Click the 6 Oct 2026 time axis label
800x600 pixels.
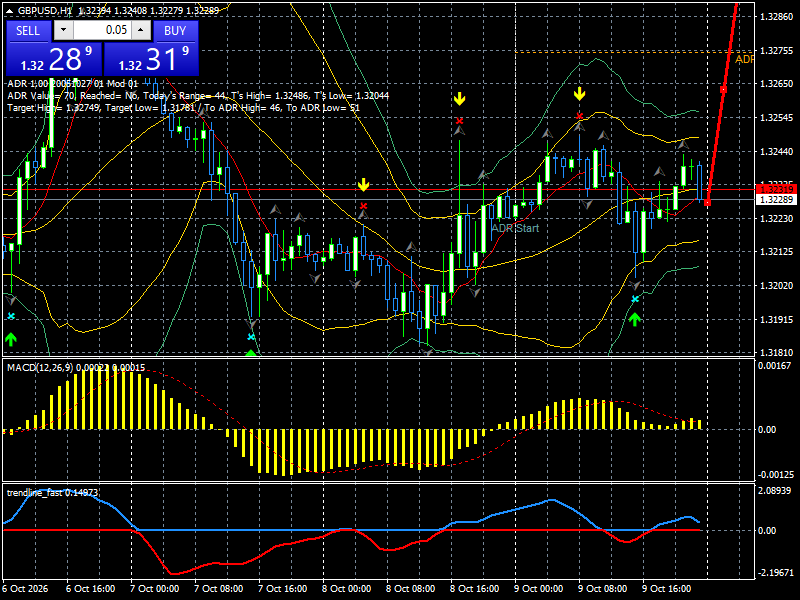pyautogui.click(x=26, y=589)
